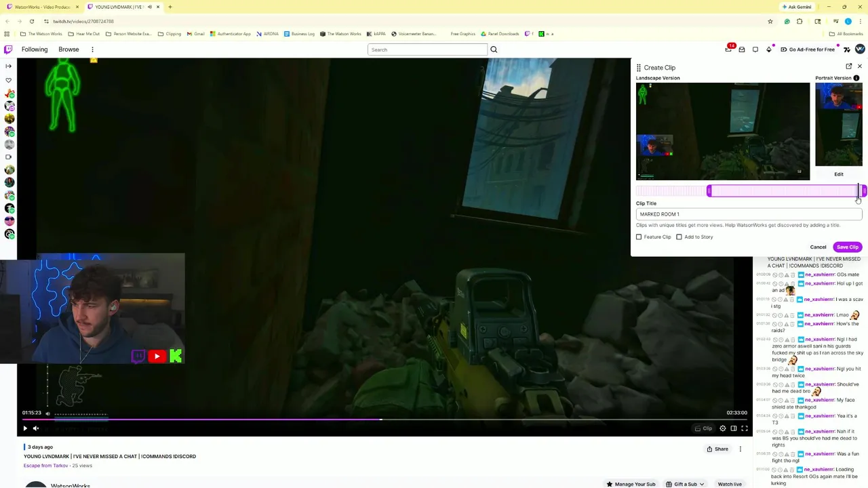Open the Authenticator App bookmark
868x488 pixels.
click(x=231, y=34)
